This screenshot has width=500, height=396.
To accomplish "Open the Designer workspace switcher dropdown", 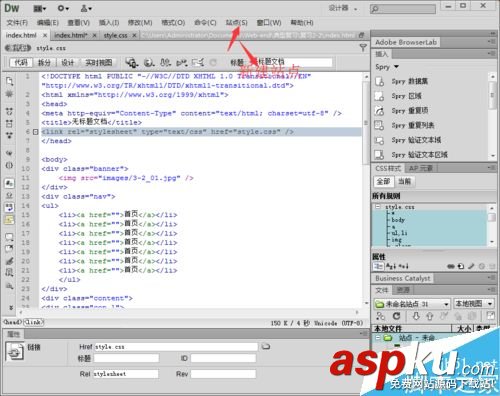I will tap(343, 8).
